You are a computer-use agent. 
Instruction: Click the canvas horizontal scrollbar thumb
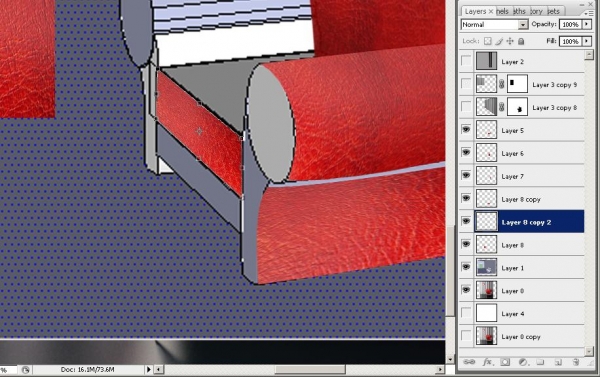click(310, 370)
